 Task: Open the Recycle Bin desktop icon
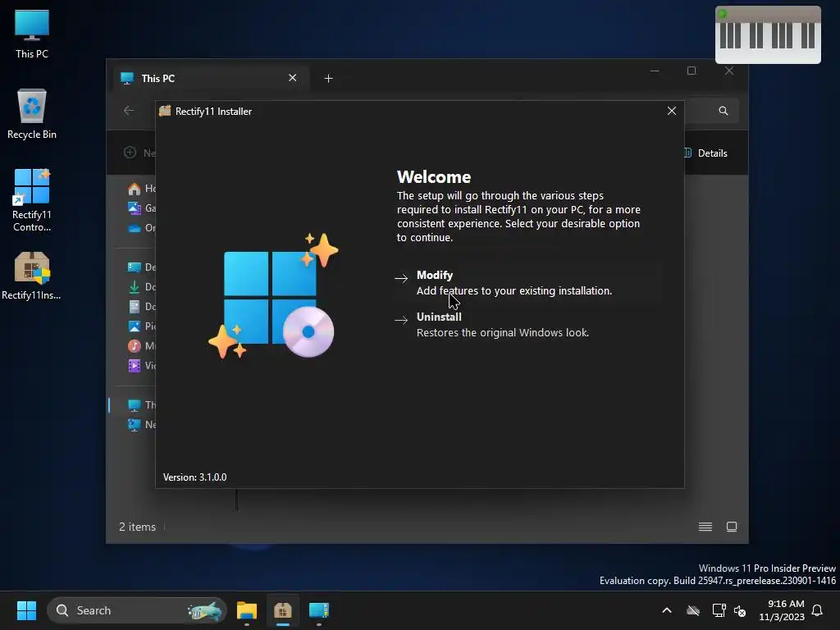coord(32,114)
